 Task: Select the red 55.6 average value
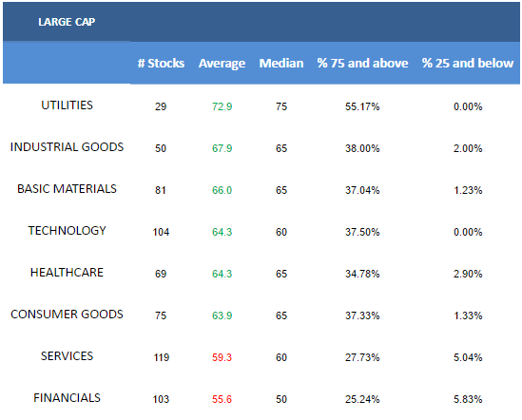pyautogui.click(x=222, y=399)
